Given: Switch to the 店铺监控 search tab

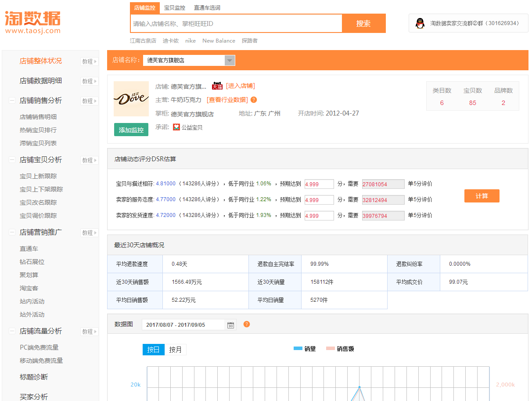Looking at the screenshot, I should [x=145, y=8].
